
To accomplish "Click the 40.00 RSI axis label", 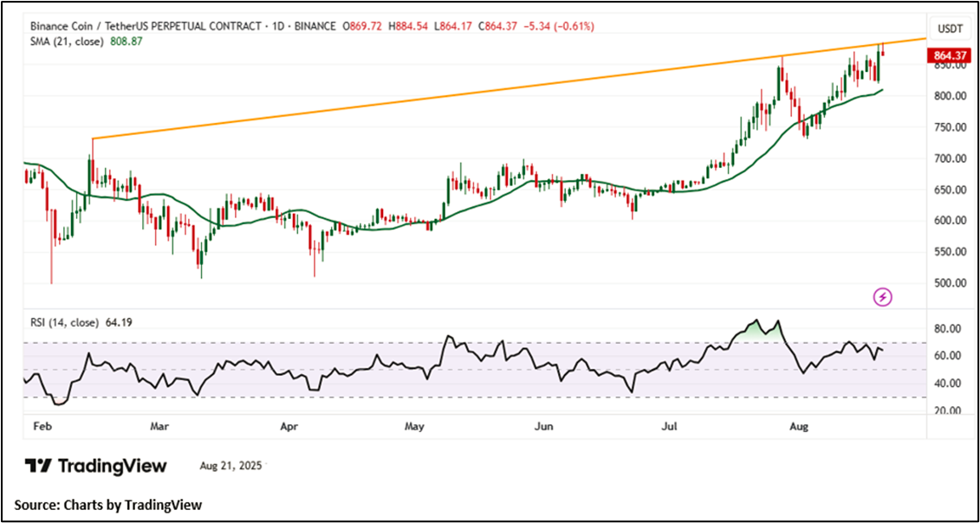I will (x=945, y=384).
